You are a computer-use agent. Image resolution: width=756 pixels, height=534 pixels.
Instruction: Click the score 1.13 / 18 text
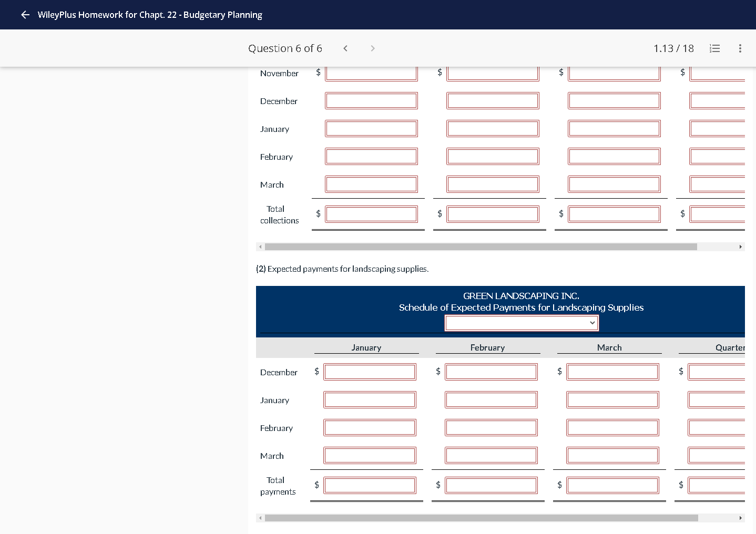[x=673, y=48]
